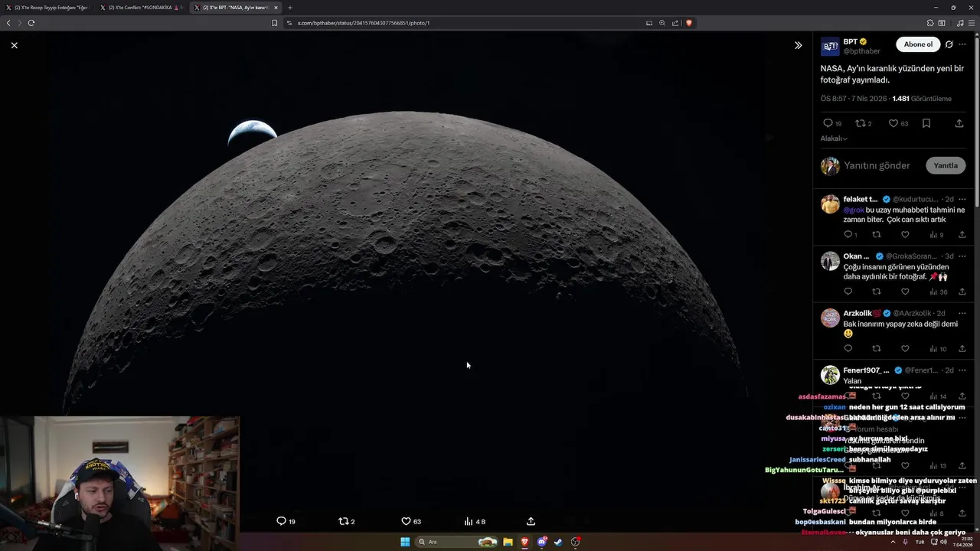Like Okan's comment

point(905,292)
